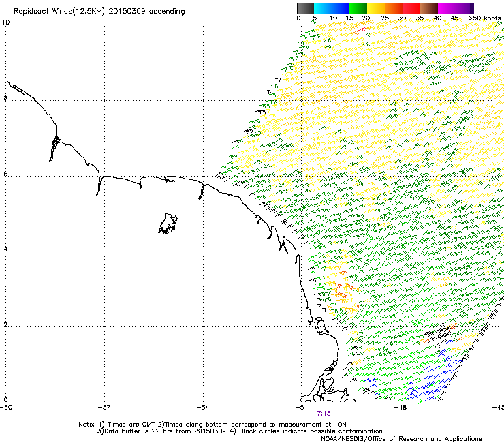The image size is (504, 443).
Task: Click the legend tick label '10'
Action: 332,18
